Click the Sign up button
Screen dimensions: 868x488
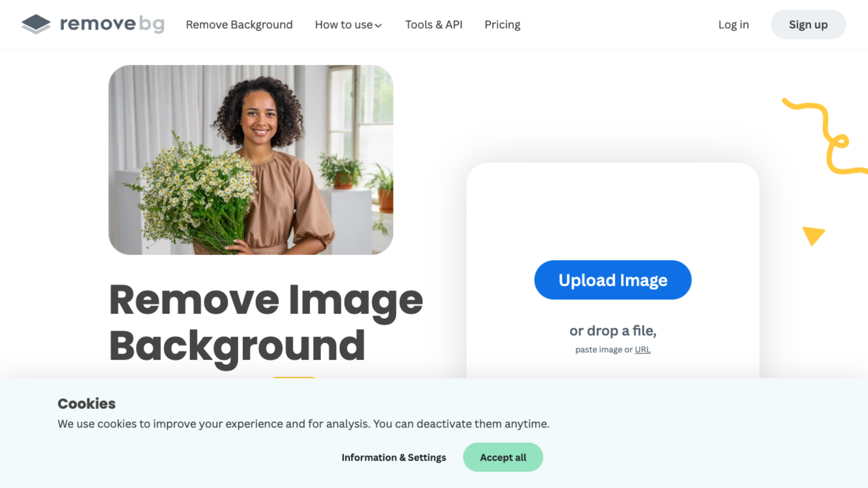coord(808,24)
